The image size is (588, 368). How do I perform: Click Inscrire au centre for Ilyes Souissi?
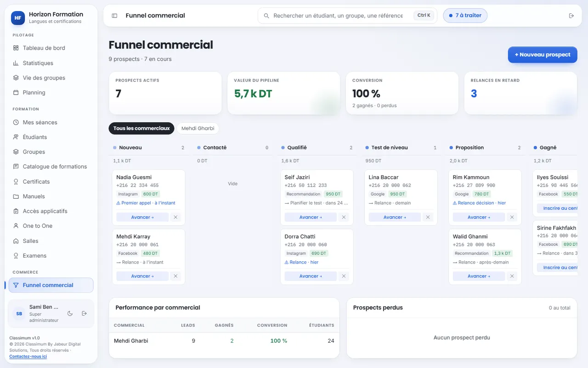[x=557, y=208]
